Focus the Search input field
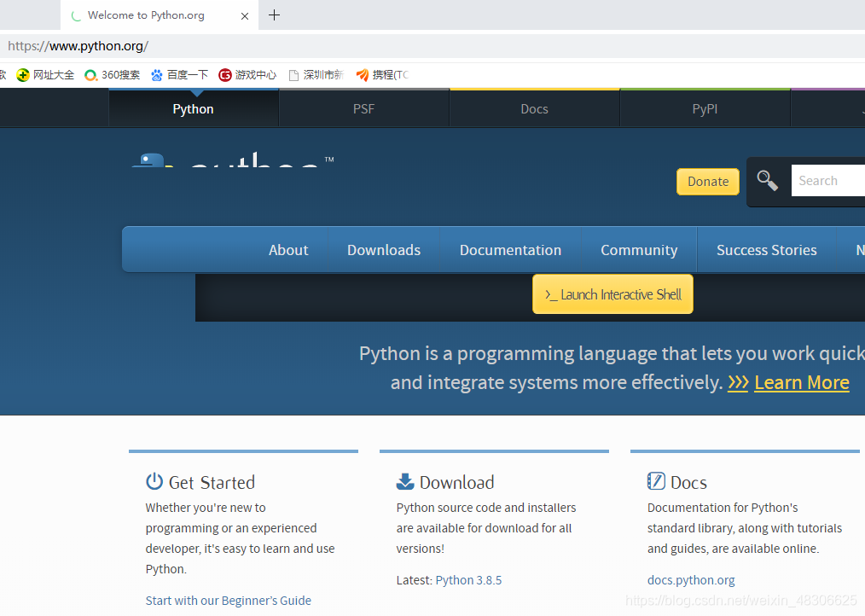Image resolution: width=865 pixels, height=616 pixels. 828,181
